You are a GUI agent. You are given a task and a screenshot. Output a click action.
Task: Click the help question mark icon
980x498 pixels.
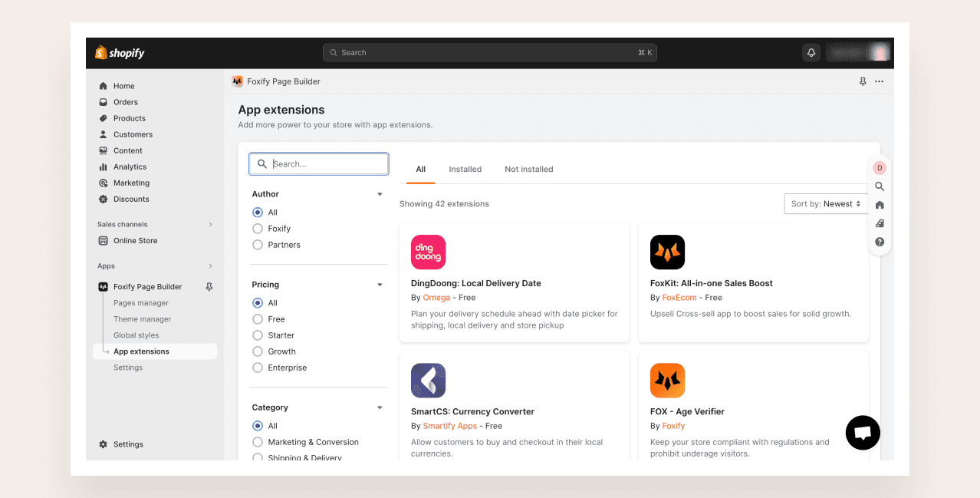click(x=880, y=242)
